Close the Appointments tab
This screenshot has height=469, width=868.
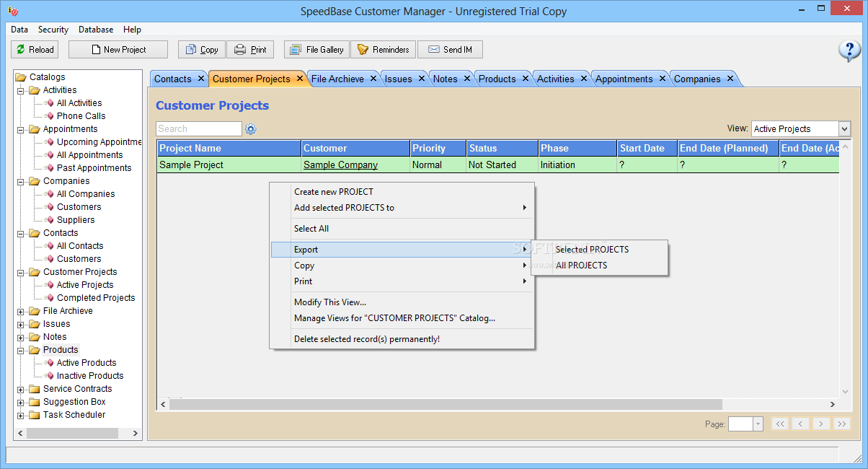(x=663, y=79)
